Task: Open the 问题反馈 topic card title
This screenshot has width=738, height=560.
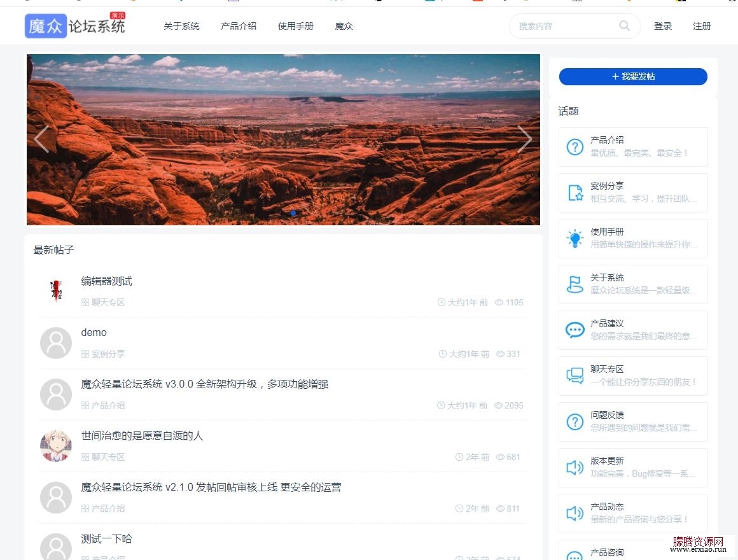Action: pyautogui.click(x=607, y=414)
